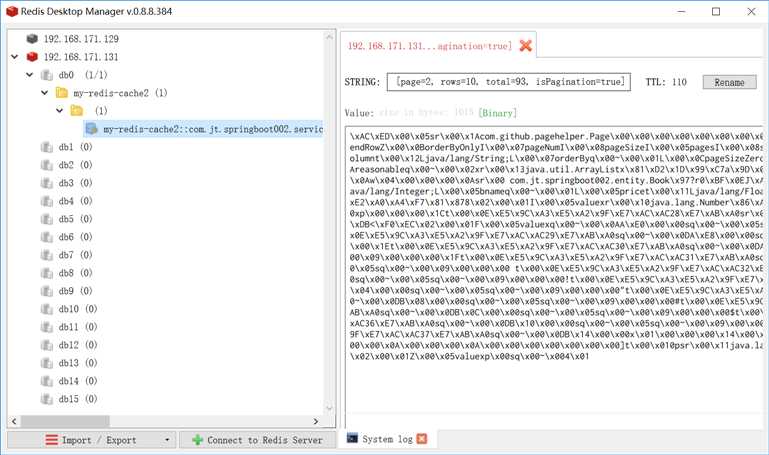Click the Import / Export button
Viewport: 769px width, 455px height.
click(x=91, y=440)
